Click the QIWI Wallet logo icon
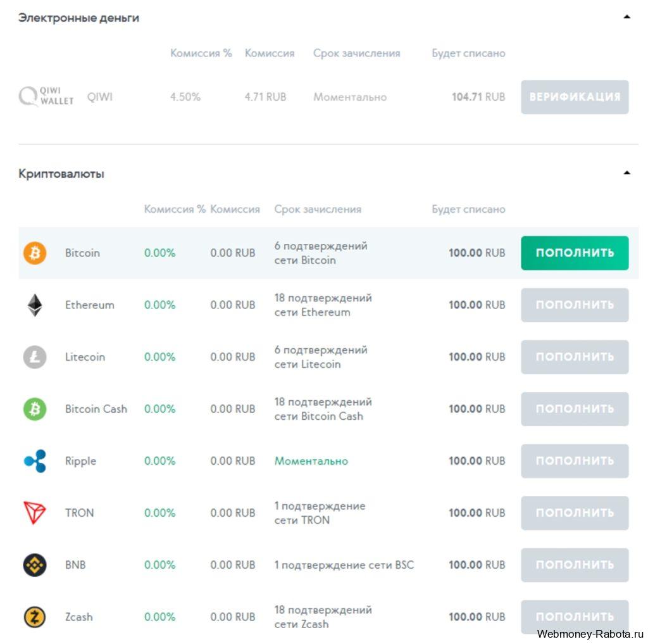Image resolution: width=648 pixels, height=644 pixels. click(x=46, y=96)
